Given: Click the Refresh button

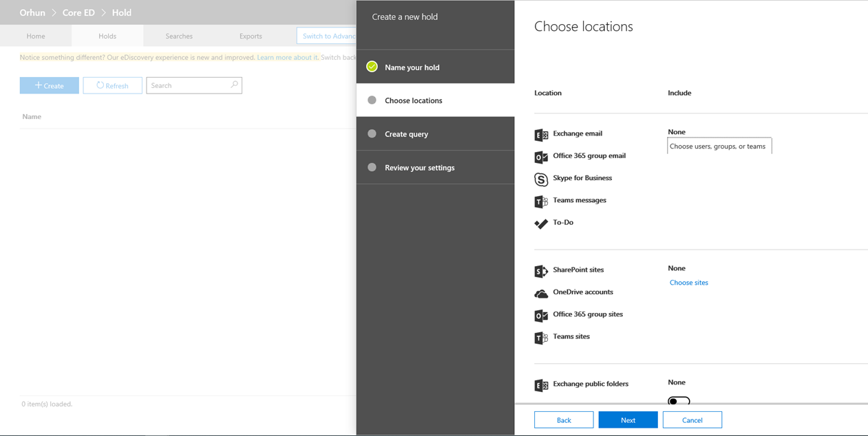Looking at the screenshot, I should [x=113, y=85].
